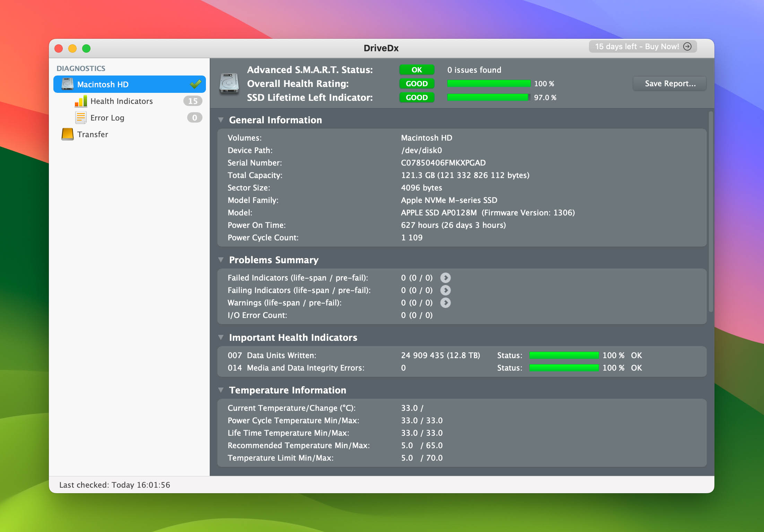Click the '0 issues found' text
The height and width of the screenshot is (532, 764).
coord(474,70)
